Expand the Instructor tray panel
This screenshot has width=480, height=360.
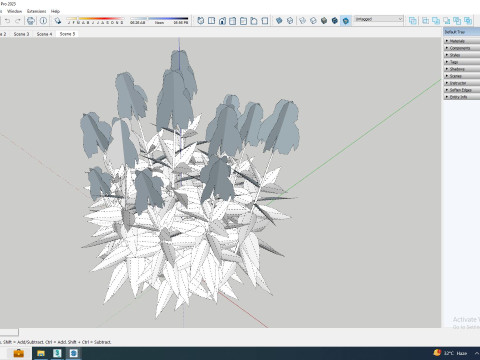462,83
